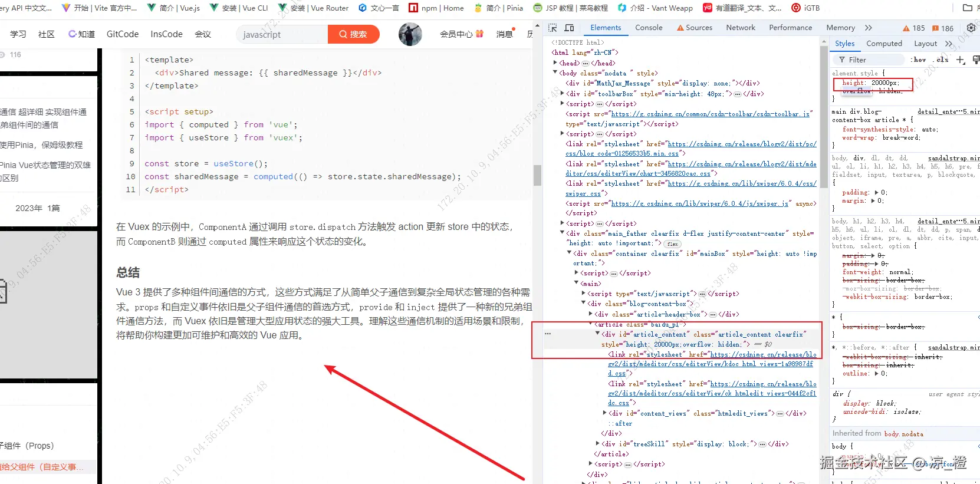Collapse the main_father div node

coord(562,233)
